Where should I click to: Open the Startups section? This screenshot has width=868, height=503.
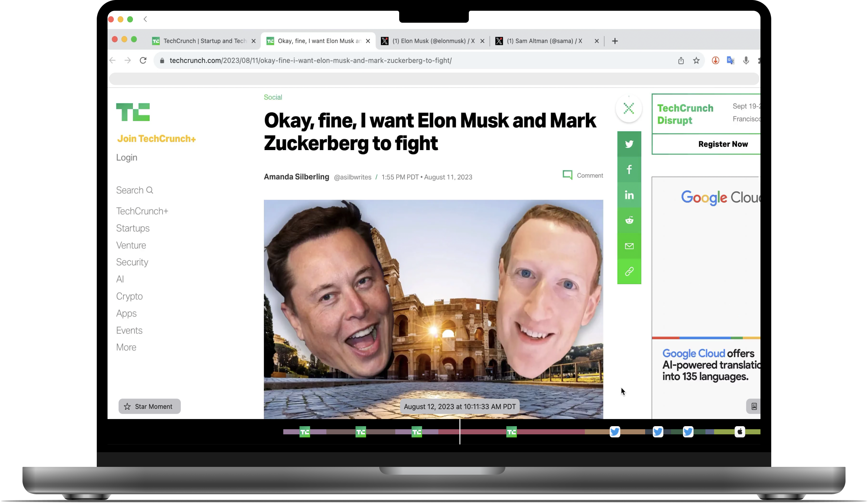[x=133, y=228]
